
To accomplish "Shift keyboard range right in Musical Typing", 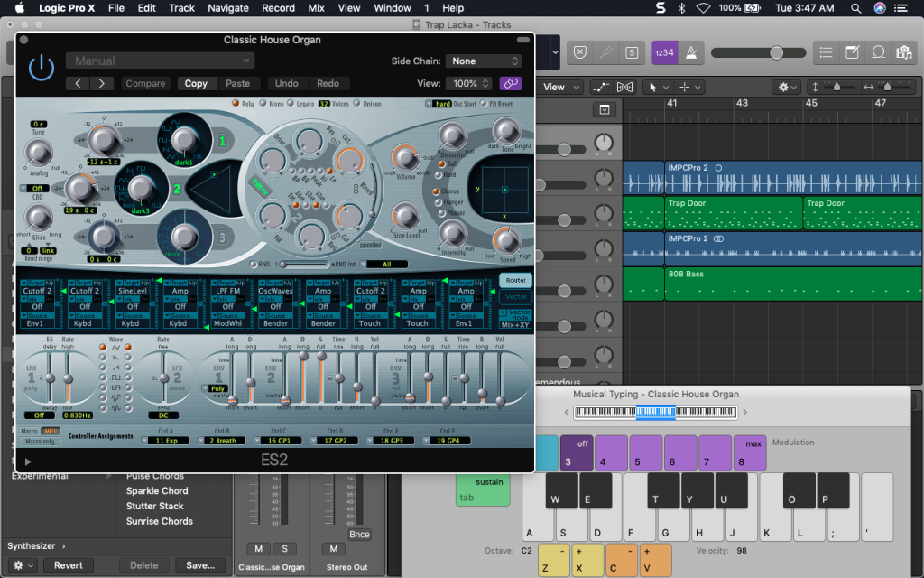I will click(744, 412).
